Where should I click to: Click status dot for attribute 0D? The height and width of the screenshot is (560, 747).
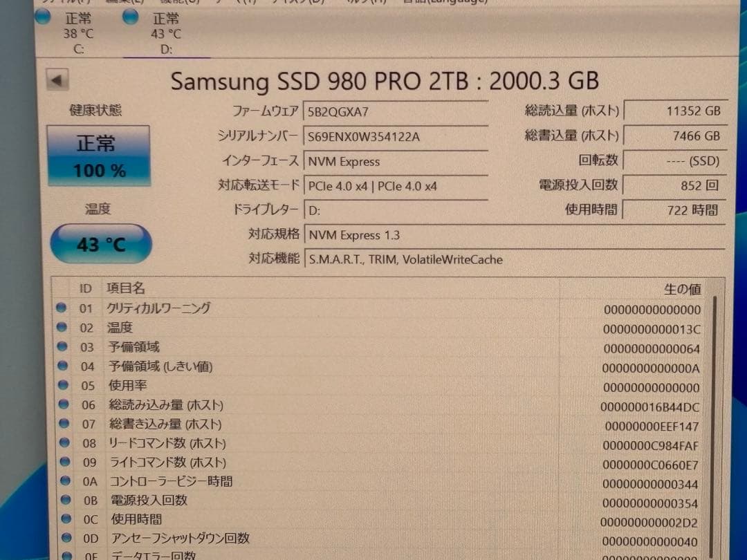click(x=66, y=538)
